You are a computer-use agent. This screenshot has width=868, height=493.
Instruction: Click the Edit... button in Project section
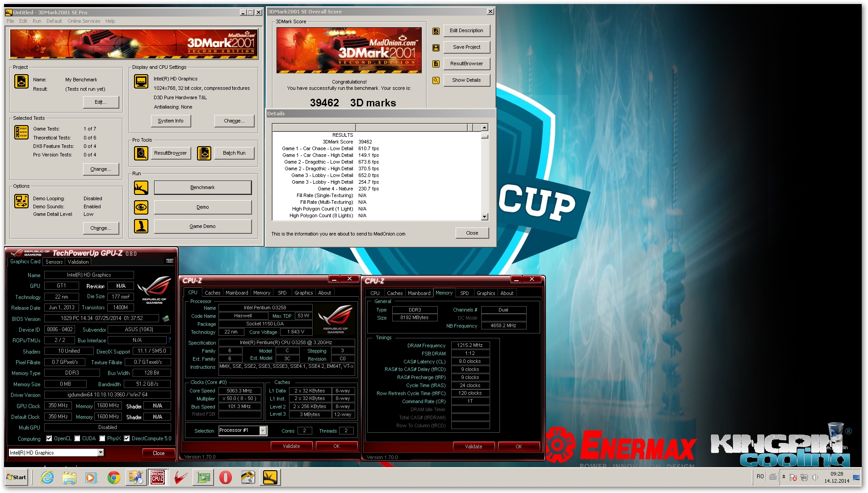click(x=101, y=102)
